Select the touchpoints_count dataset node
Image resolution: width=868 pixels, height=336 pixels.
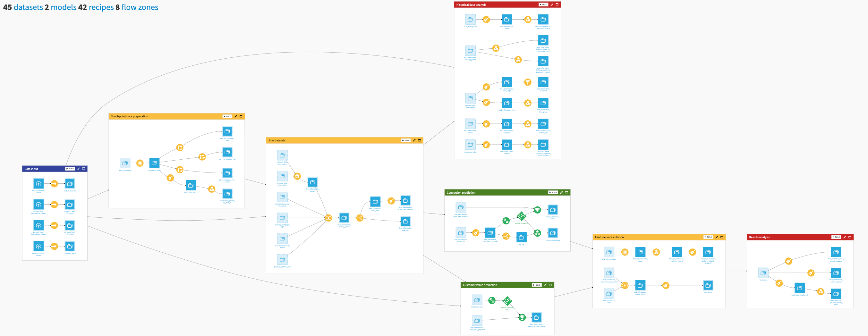(154, 163)
